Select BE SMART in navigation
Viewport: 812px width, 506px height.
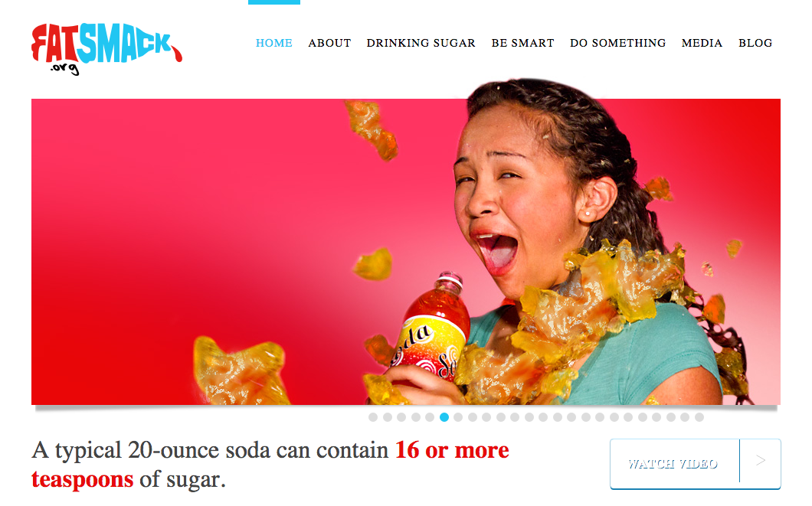[522, 43]
